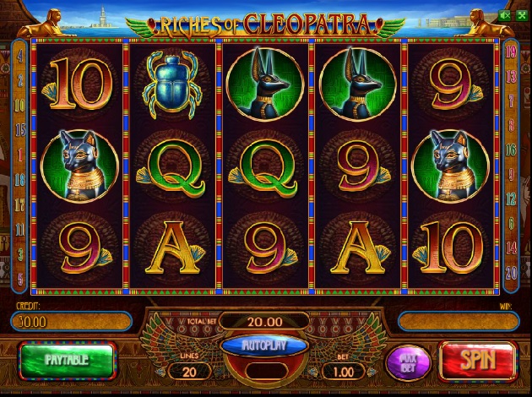The image size is (532, 397).
Task: Click the blue scarab beetle symbol
Action: [172, 84]
